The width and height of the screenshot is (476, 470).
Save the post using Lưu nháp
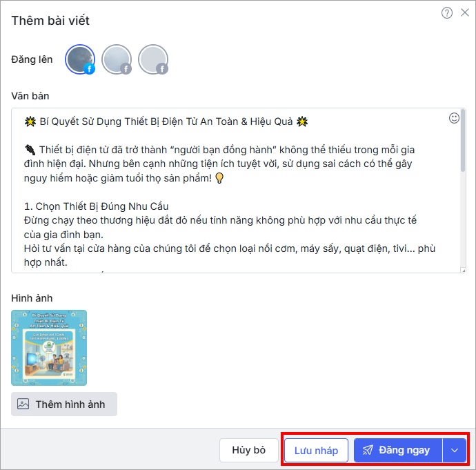316,450
